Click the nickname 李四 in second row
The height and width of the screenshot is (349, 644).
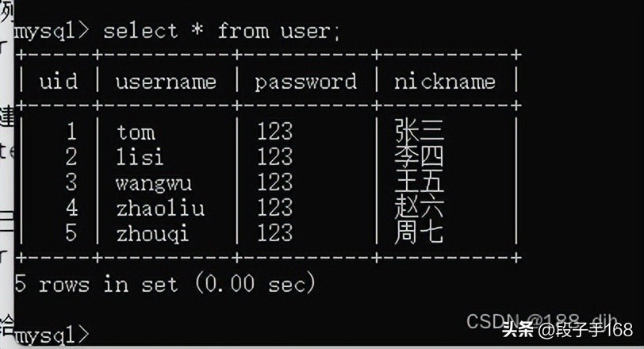[419, 155]
